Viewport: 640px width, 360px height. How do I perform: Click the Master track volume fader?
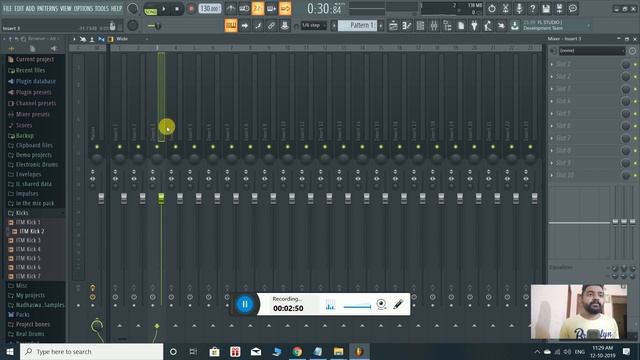coord(101,198)
